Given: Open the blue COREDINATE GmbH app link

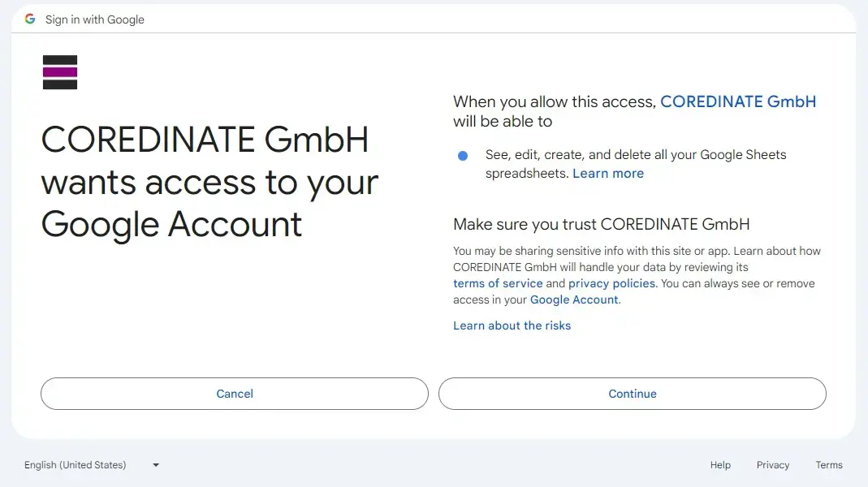Looking at the screenshot, I should [x=738, y=101].
